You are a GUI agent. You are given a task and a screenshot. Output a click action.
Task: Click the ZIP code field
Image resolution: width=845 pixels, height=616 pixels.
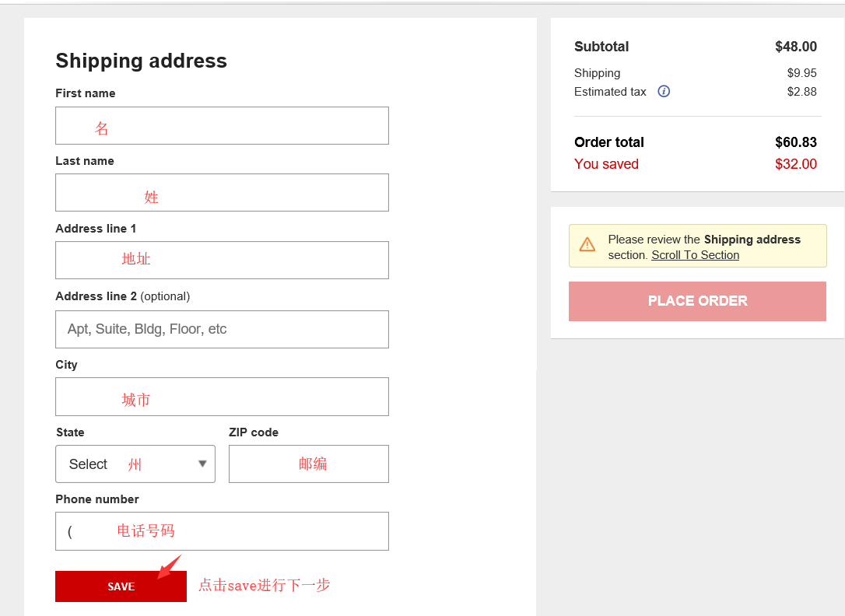pos(308,464)
